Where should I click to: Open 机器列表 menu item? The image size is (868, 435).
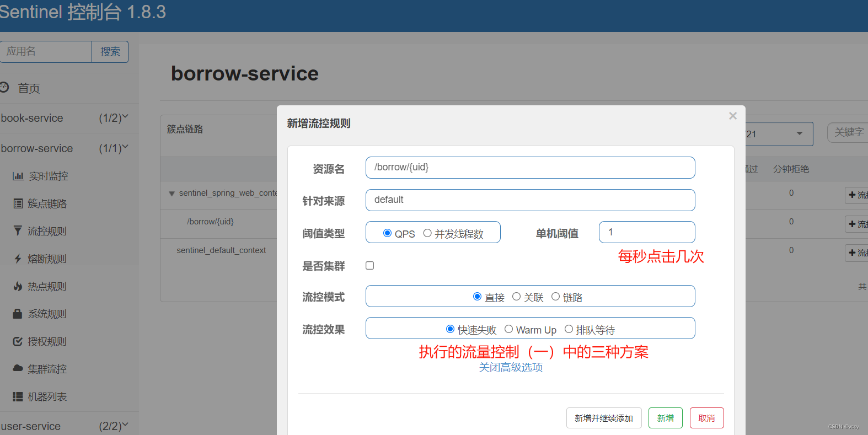pos(47,397)
